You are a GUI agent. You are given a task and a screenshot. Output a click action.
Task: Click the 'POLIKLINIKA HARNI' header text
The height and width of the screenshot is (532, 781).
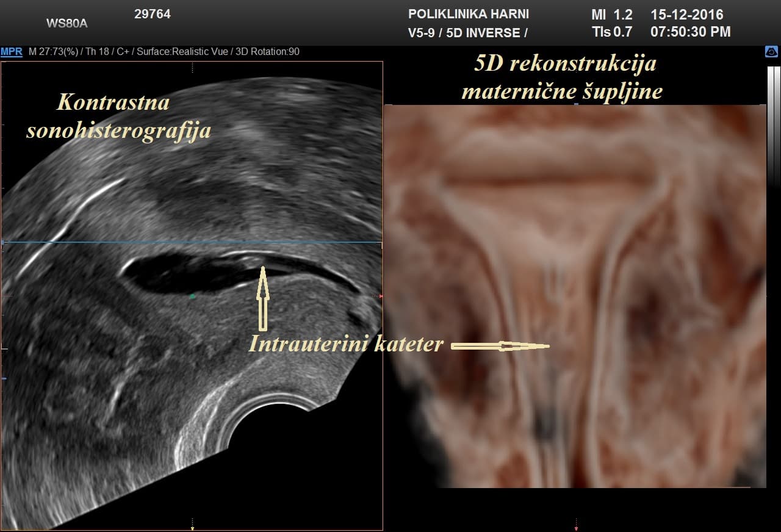coord(468,14)
